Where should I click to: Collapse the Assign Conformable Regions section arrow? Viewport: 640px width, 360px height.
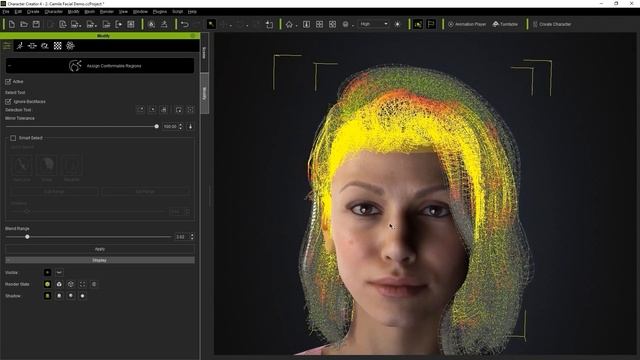tap(9, 66)
